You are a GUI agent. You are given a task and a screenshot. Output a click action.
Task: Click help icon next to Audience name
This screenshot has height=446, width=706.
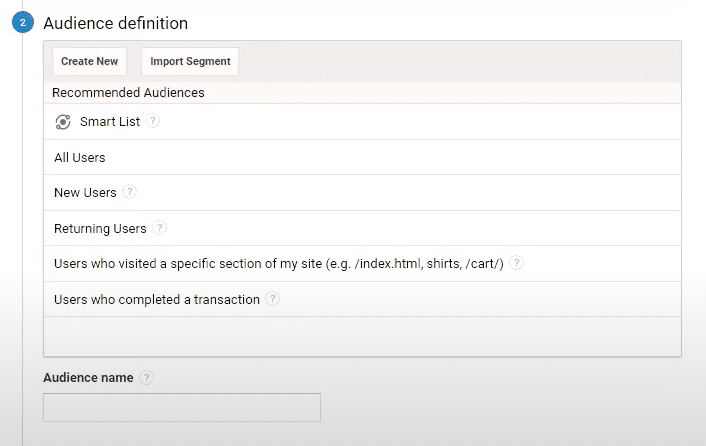[146, 377]
